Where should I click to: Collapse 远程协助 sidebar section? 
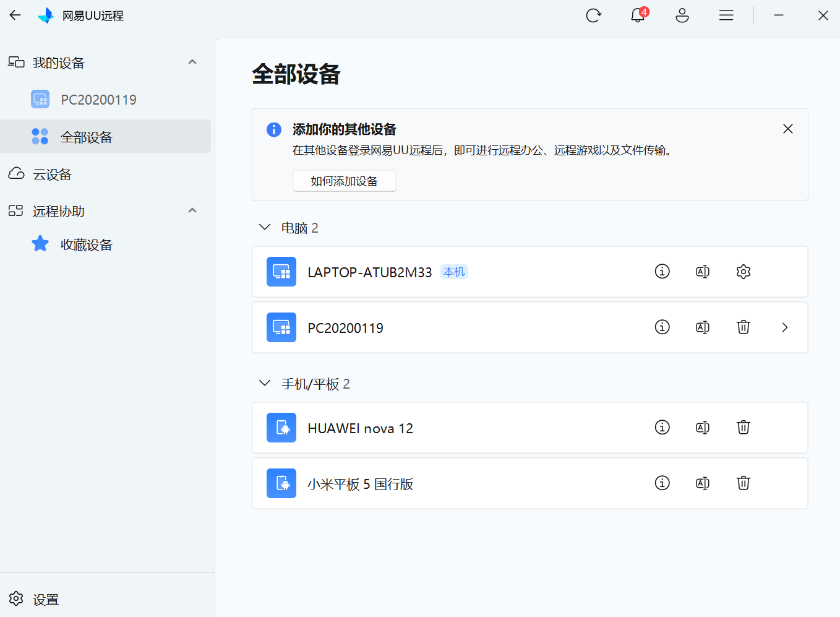click(192, 211)
